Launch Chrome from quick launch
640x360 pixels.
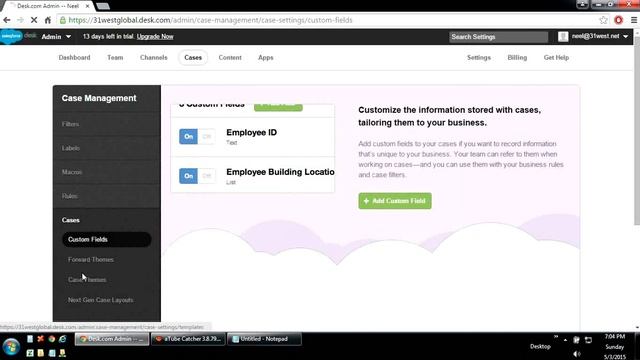coord(51,339)
